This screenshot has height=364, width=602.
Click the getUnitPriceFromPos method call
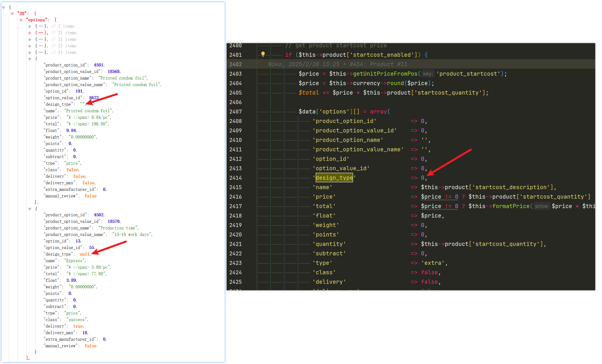(385, 74)
